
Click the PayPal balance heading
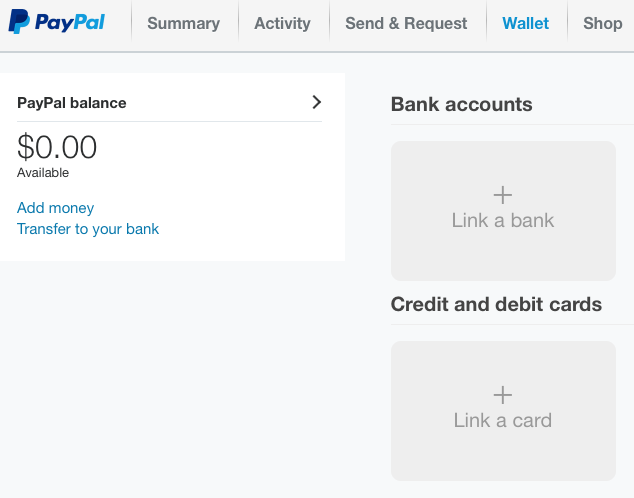tap(72, 103)
